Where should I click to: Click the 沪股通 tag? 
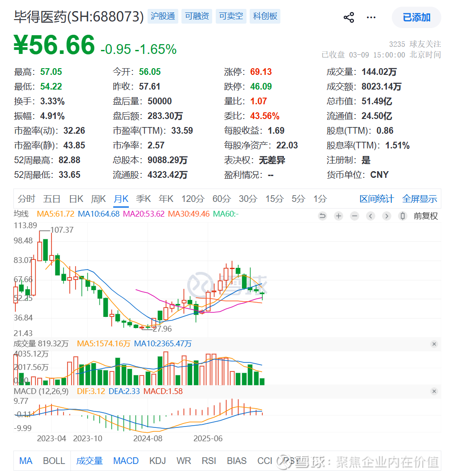[x=163, y=16]
